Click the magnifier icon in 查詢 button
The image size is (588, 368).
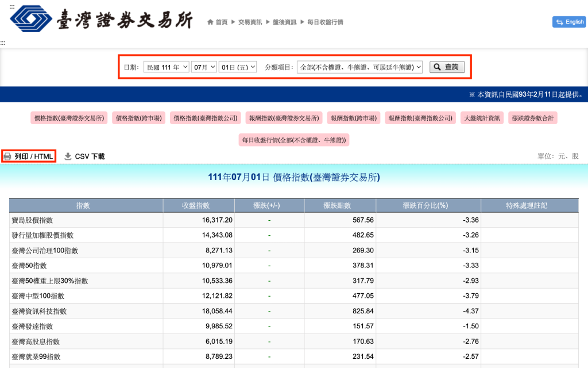437,67
